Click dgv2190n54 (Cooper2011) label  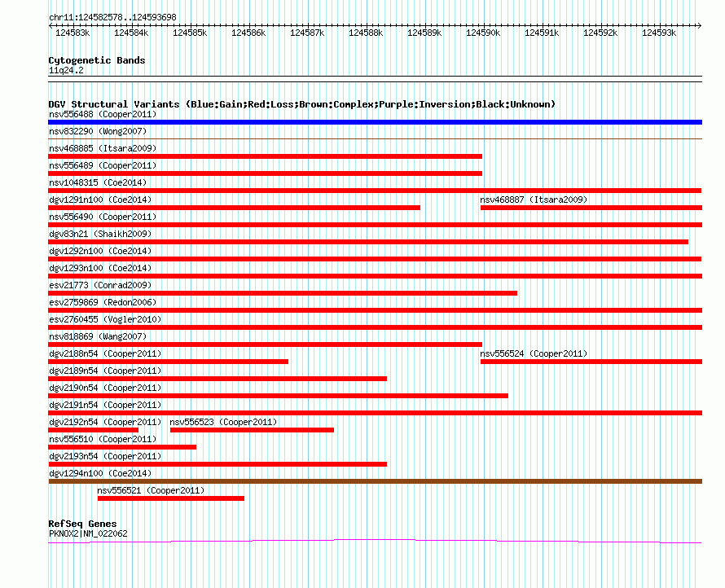click(x=105, y=388)
